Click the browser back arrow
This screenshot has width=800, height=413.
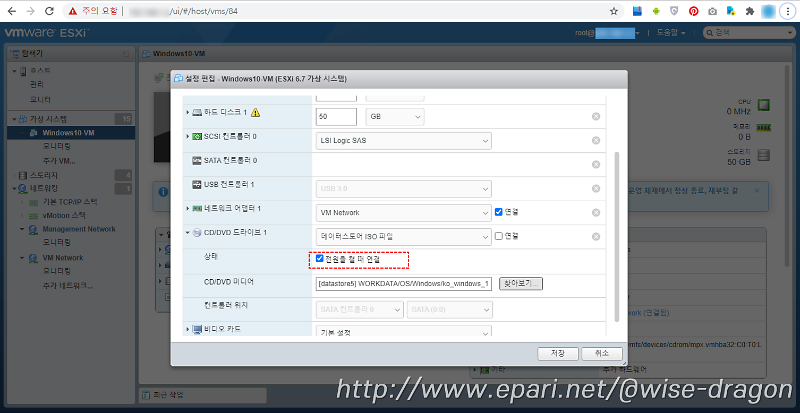12,11
